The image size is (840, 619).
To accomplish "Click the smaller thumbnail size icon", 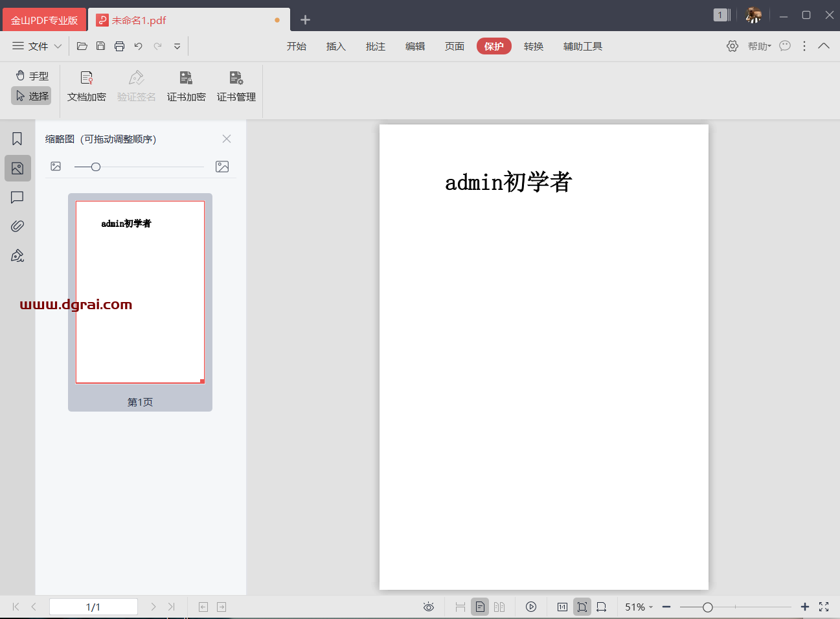I will 56,167.
